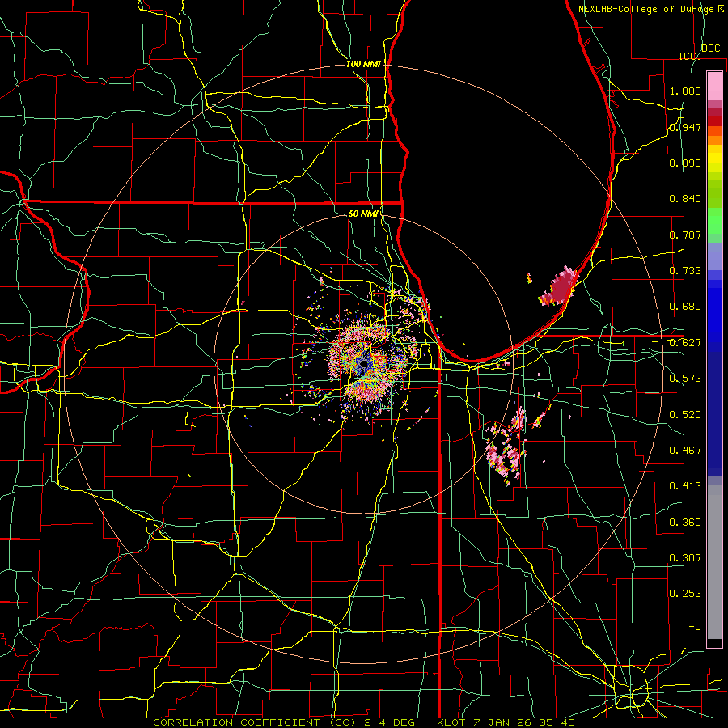Pick the bright green segment of the color bar
The width and height of the screenshot is (728, 728).
point(714,221)
